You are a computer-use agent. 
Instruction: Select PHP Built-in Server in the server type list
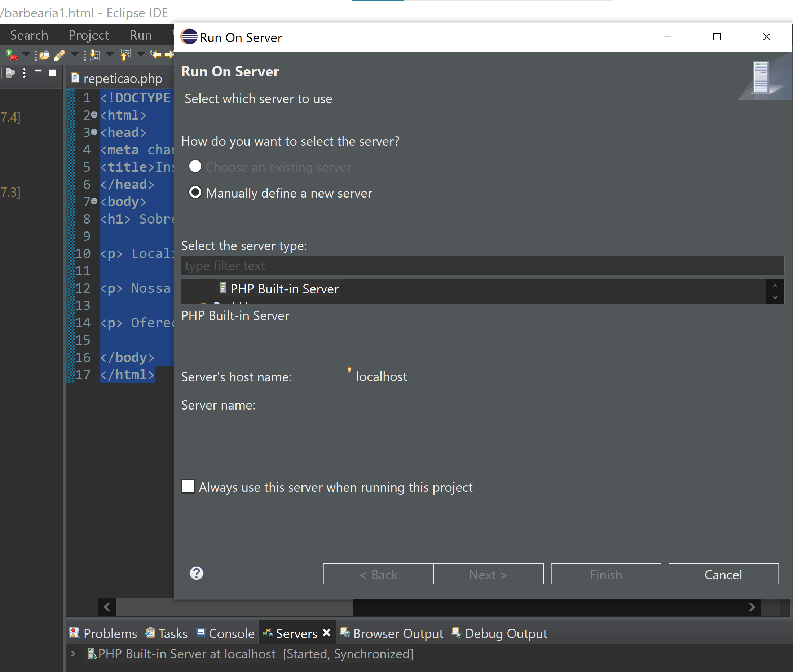[284, 289]
